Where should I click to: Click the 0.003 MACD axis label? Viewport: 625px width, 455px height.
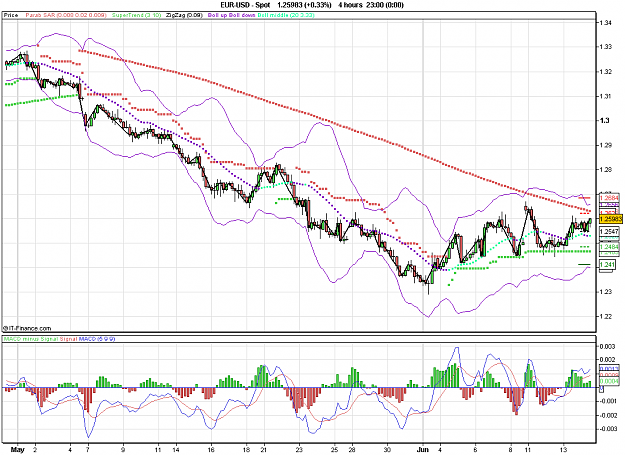609,347
